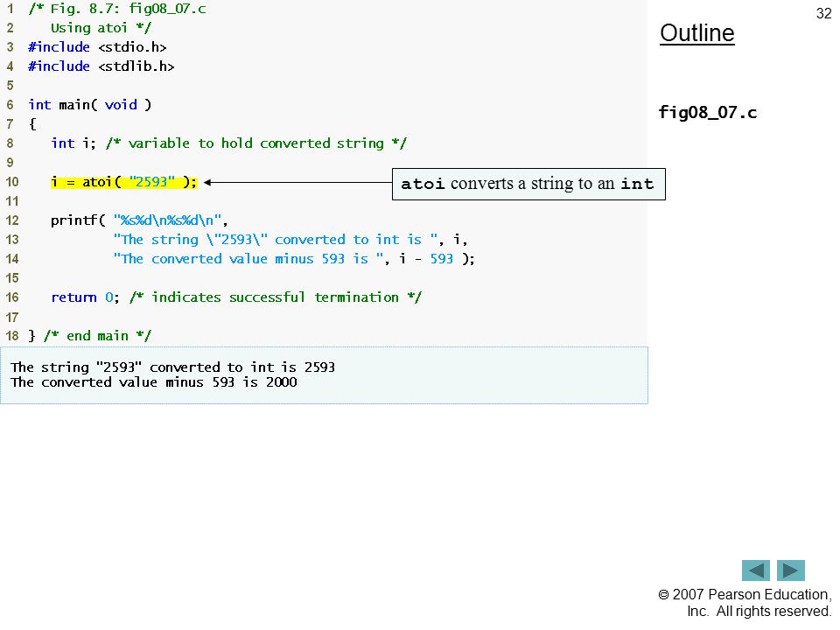This screenshot has width=840, height=630.
Task: Select the fig08_07.c file label
Action: tap(708, 113)
